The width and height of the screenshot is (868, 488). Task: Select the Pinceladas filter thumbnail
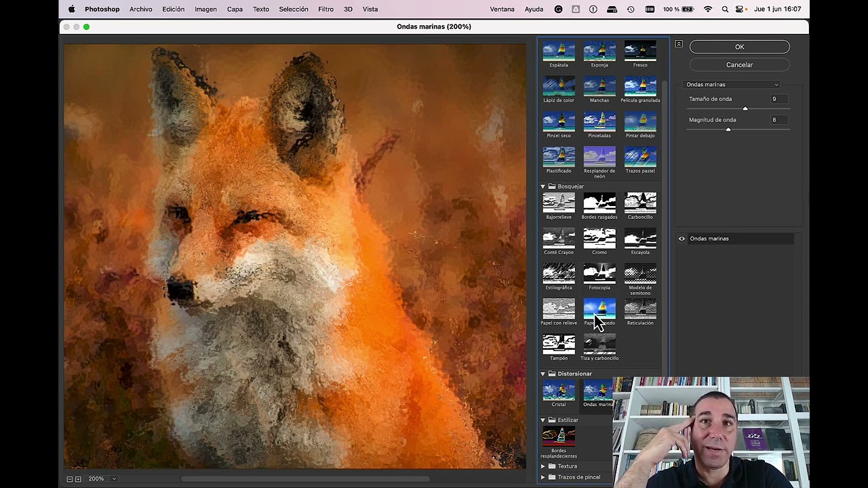(599, 122)
